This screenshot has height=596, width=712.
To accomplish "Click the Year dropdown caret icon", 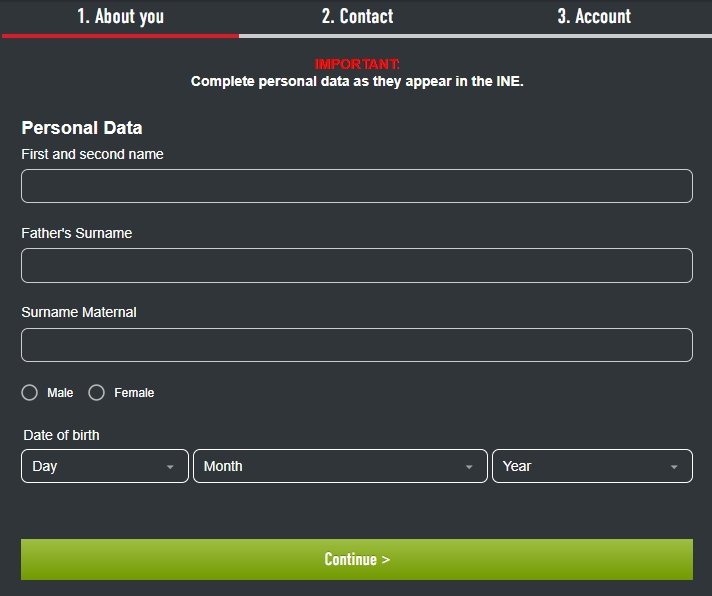I will 674,467.
